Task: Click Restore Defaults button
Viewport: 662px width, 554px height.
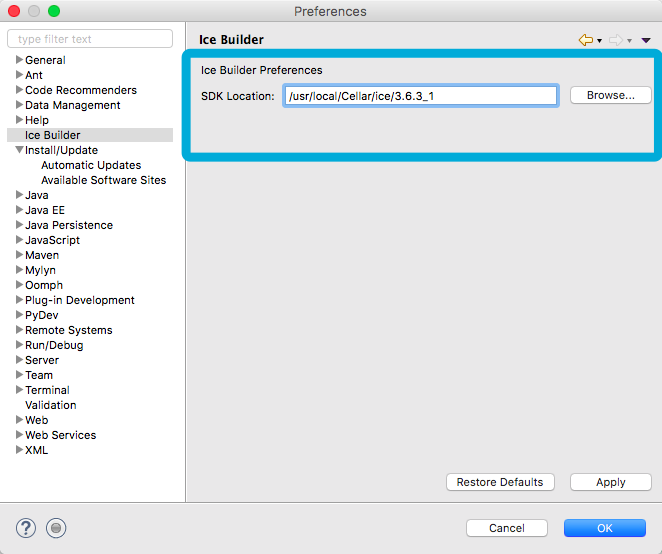Action: (x=500, y=482)
